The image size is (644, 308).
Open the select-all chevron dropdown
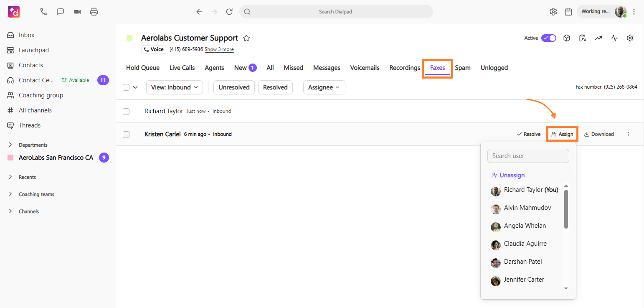[135, 87]
